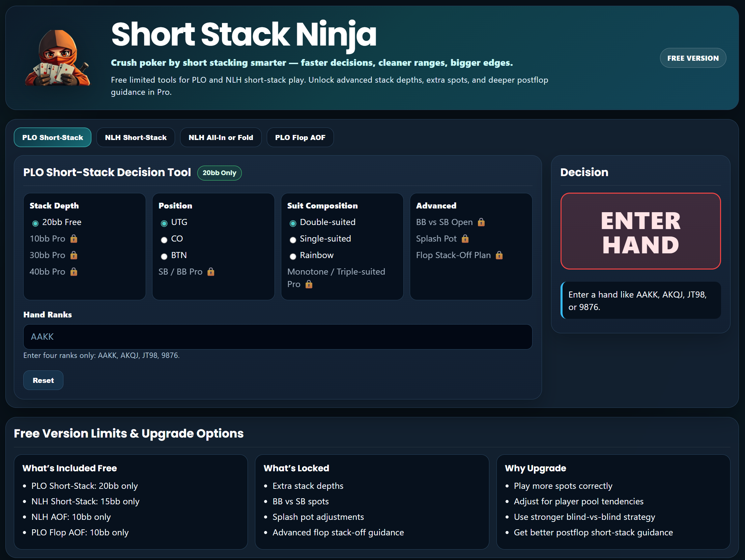Screen dimensions: 745x560
Task: Pick the BTN position radio button
Action: 164,256
